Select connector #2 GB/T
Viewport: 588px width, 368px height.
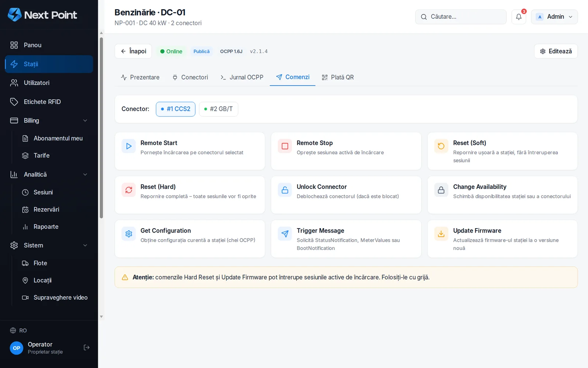tap(219, 109)
